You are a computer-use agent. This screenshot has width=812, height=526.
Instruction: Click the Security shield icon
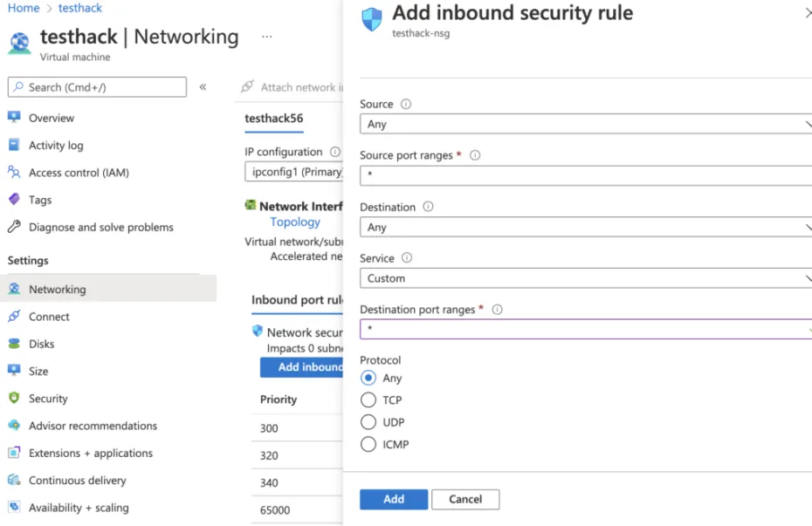pos(14,398)
